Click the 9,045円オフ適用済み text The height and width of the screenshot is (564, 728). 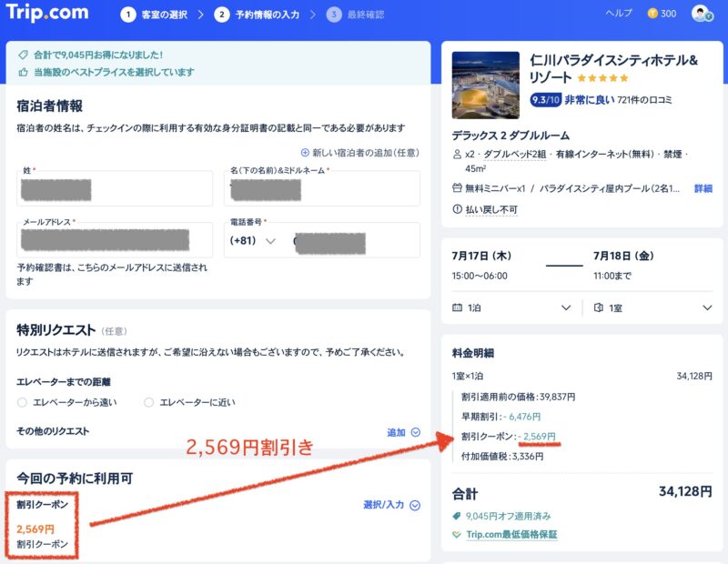click(509, 516)
